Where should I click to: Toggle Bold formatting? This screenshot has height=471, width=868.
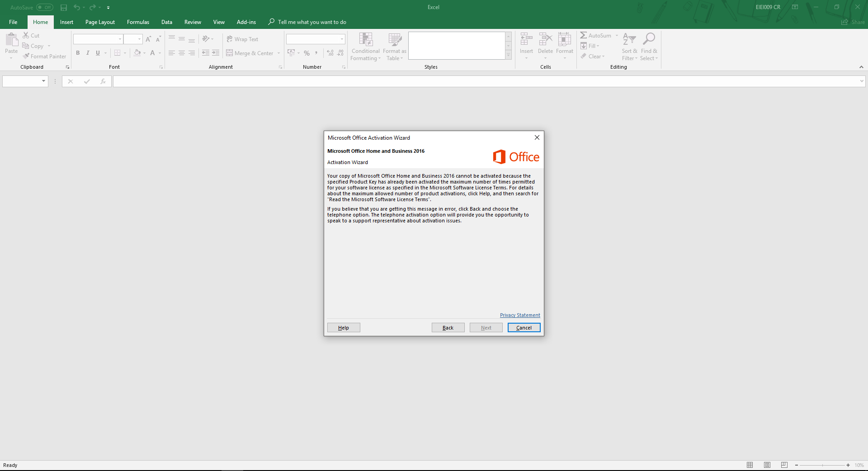pos(78,53)
